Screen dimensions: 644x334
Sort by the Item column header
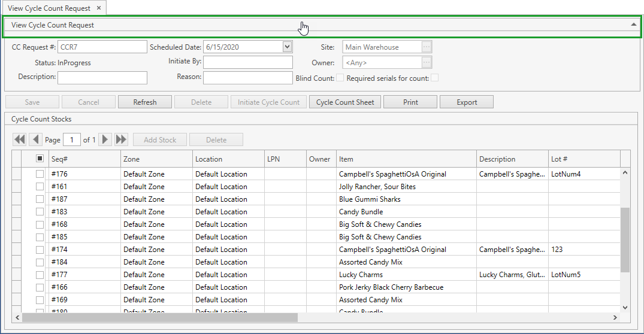point(406,159)
